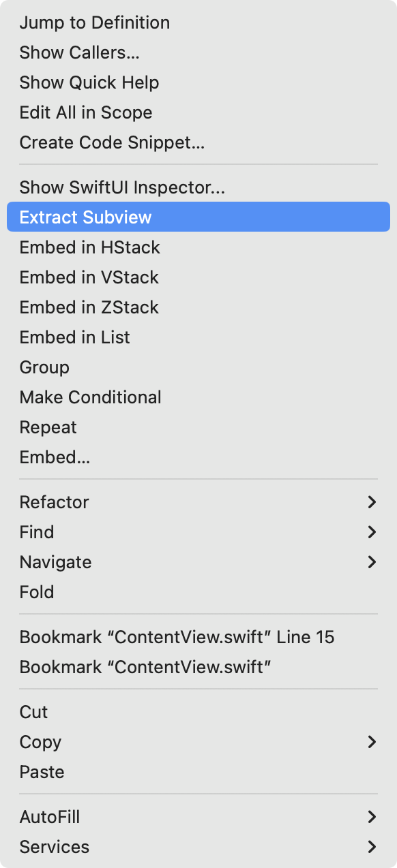
Task: Select Fold to collapse code
Action: pyautogui.click(x=37, y=592)
